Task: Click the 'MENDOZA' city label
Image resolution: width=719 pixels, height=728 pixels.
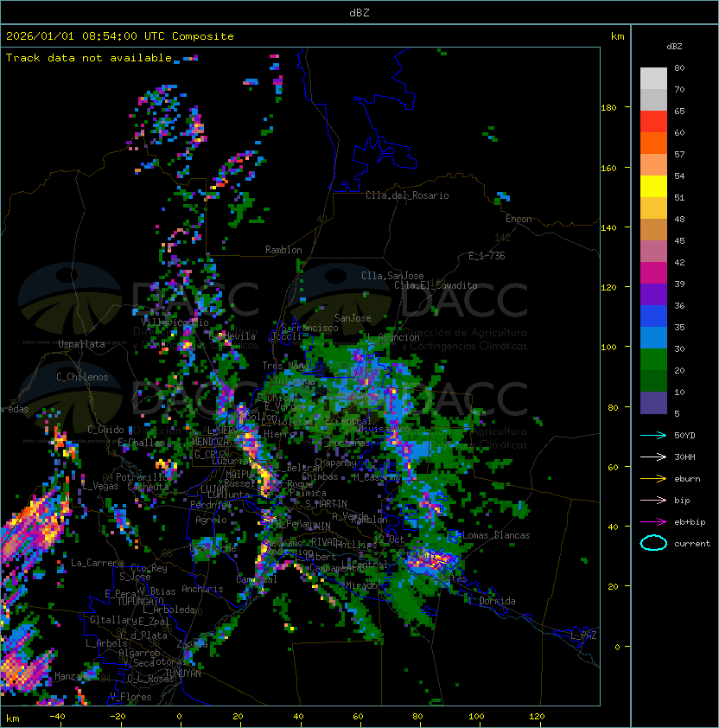Action: click(210, 442)
